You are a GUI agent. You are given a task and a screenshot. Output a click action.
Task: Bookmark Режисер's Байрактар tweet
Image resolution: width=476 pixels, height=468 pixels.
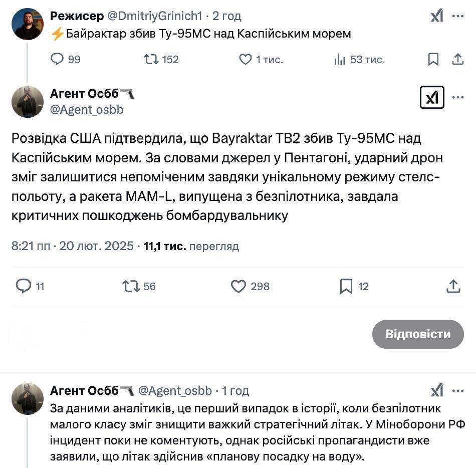click(433, 59)
